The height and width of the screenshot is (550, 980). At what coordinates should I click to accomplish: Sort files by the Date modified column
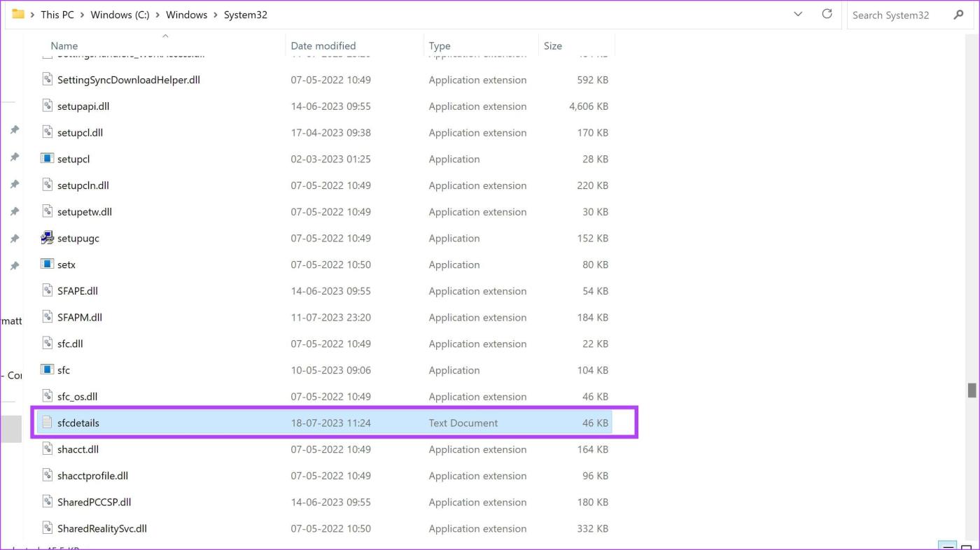coord(323,45)
